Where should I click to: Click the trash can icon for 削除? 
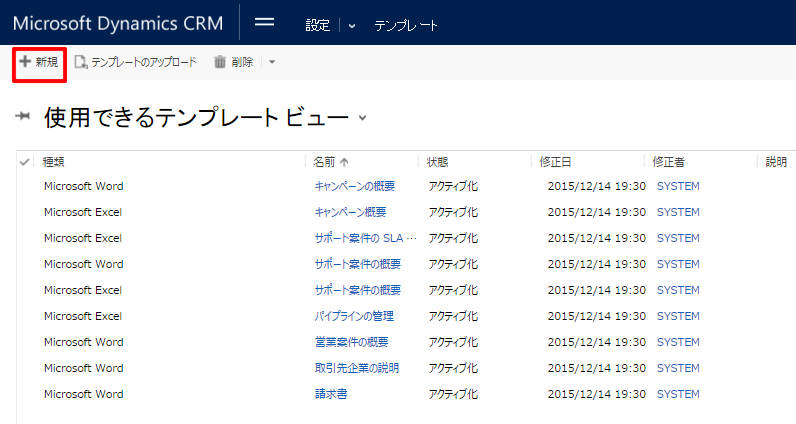220,62
